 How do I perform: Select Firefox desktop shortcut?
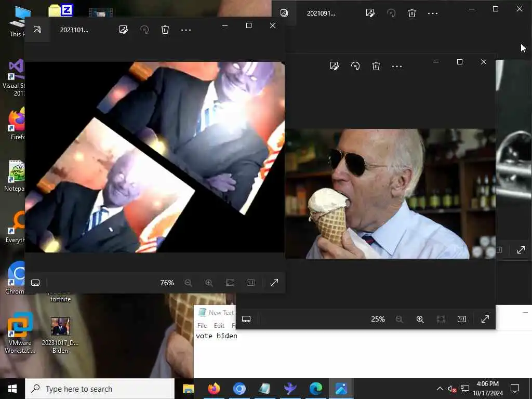16,124
